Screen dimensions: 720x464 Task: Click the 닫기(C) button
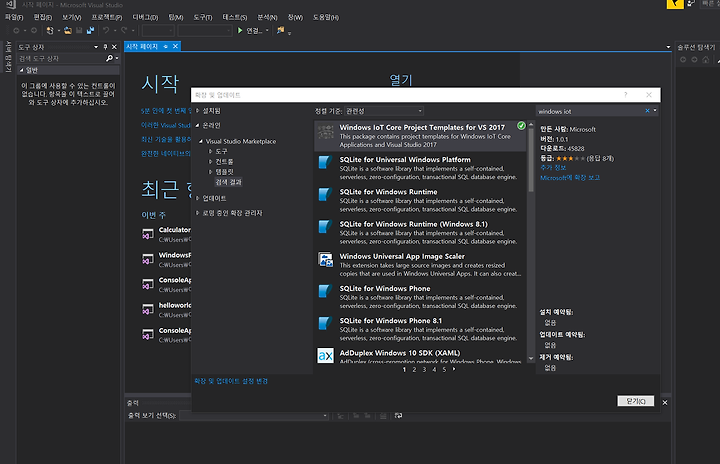636,401
